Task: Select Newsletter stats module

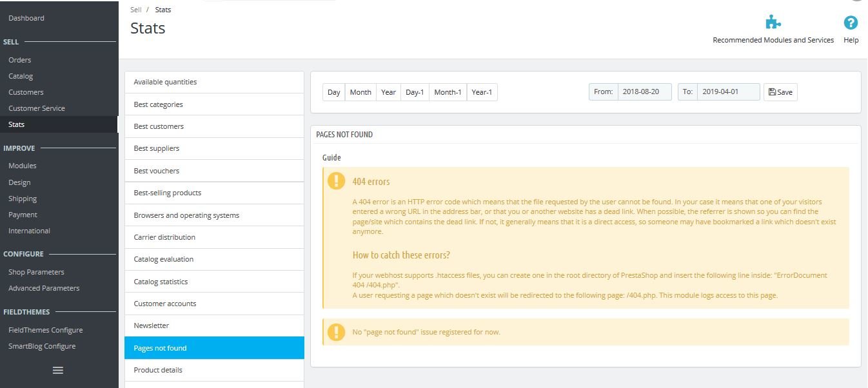Action: click(214, 325)
